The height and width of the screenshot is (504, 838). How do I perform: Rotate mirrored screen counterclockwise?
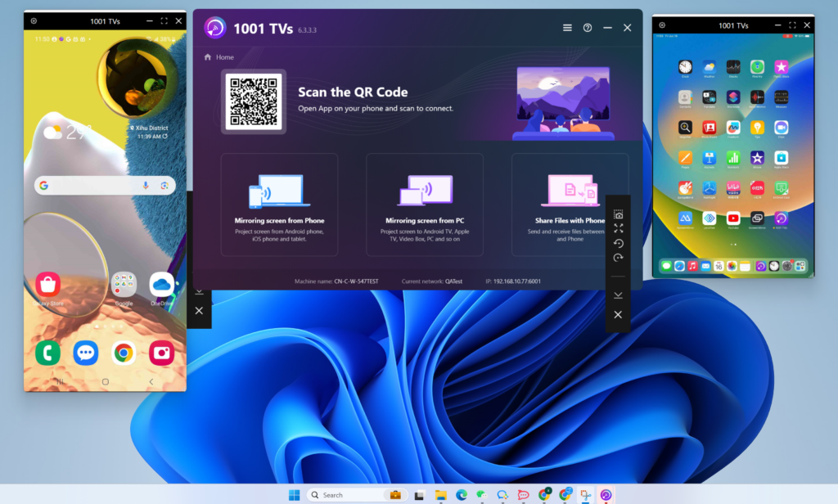pos(619,243)
